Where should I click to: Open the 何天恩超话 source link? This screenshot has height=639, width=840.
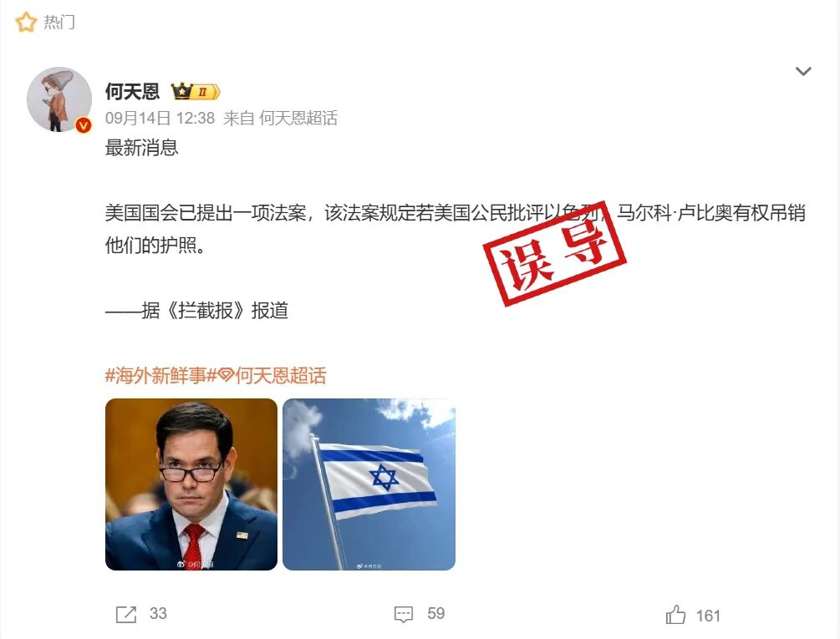pyautogui.click(x=298, y=118)
